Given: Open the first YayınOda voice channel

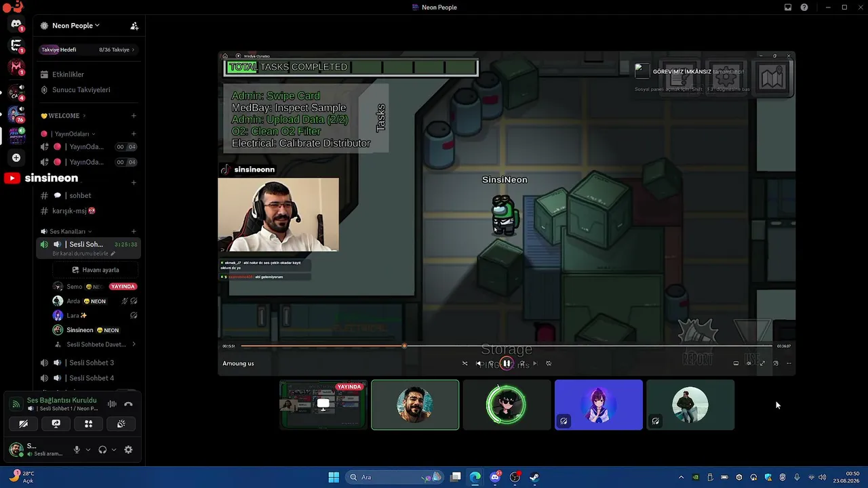Looking at the screenshot, I should [x=88, y=147].
